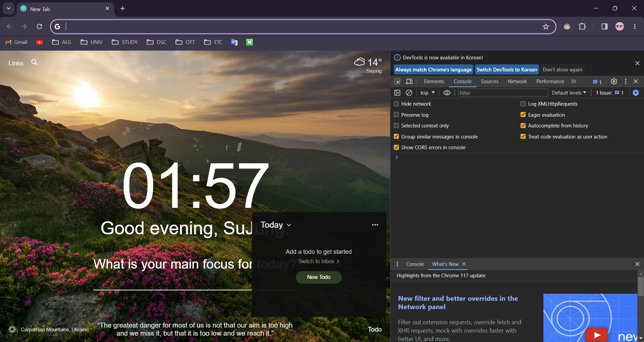Enable Log XMLHttpRequests checkbox
Screen dimensions: 644x342
click(x=523, y=104)
